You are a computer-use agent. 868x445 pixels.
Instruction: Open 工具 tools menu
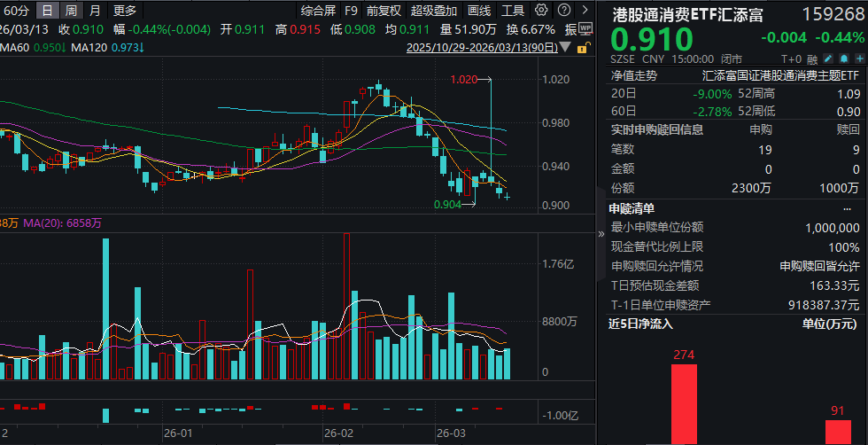pyautogui.click(x=513, y=11)
